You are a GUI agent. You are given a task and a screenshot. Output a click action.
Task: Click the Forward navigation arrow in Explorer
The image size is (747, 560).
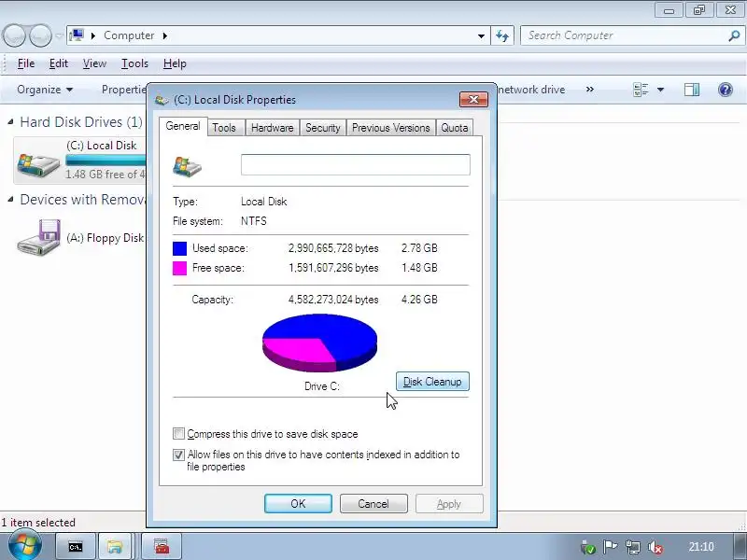[x=40, y=35]
